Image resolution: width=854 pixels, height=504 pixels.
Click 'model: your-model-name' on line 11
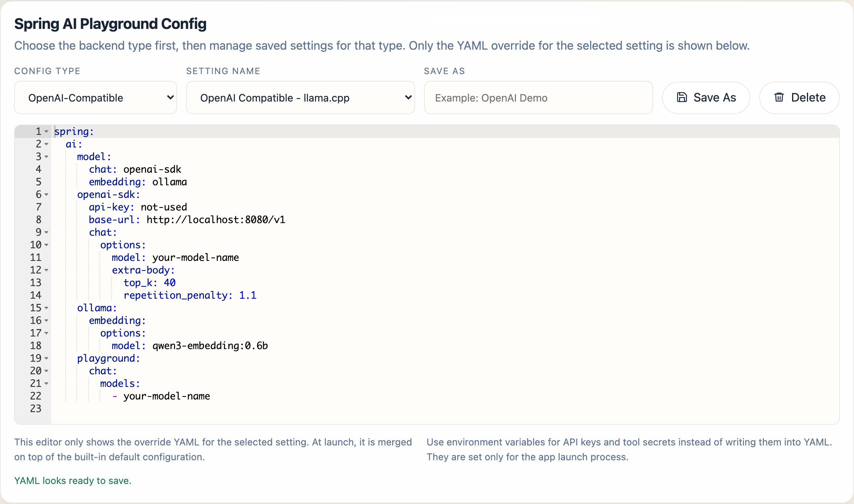click(175, 258)
